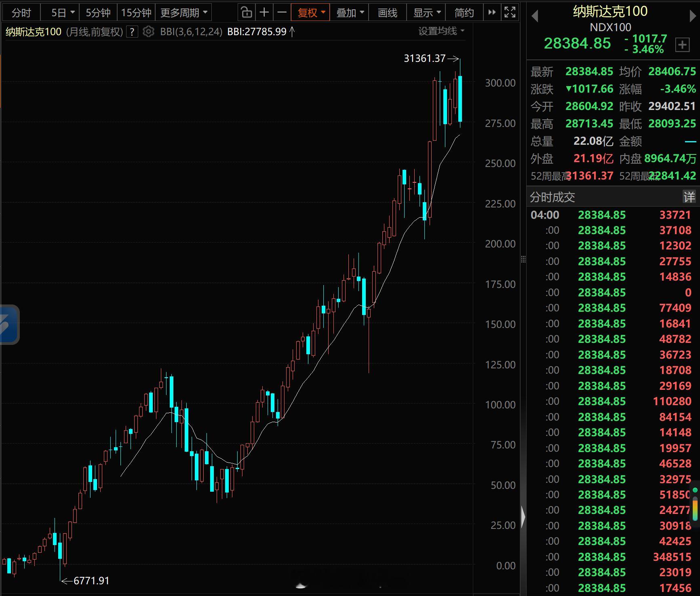
Task: Click the 分时成交 panel header
Action: (552, 197)
